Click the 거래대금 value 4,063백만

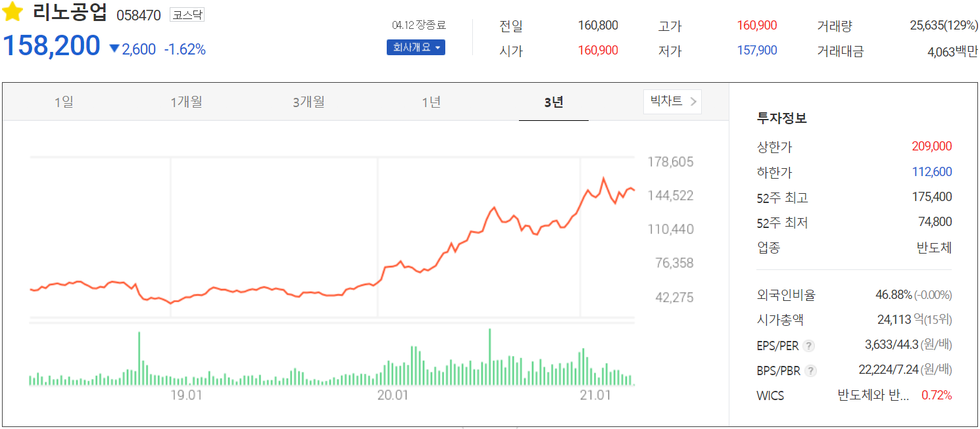pos(953,51)
